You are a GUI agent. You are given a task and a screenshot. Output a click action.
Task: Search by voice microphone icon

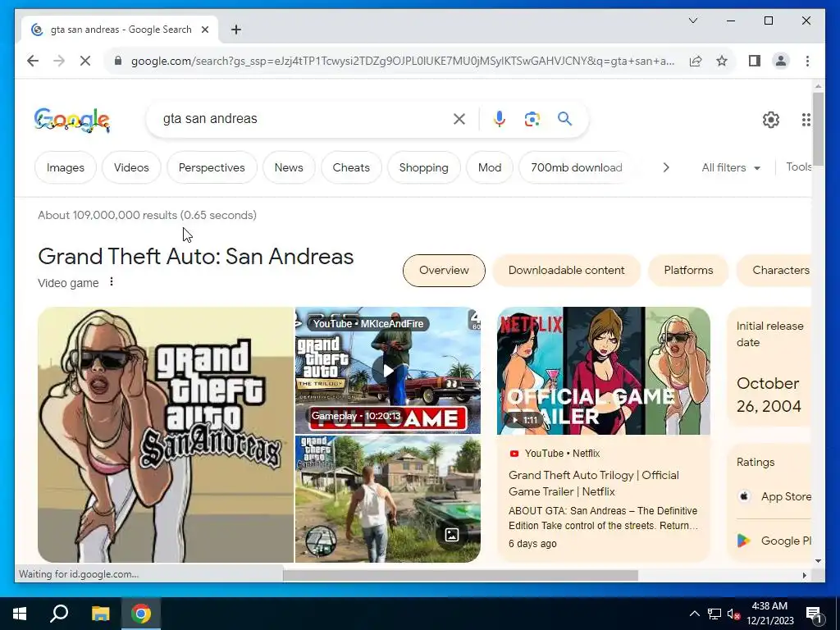tap(500, 118)
